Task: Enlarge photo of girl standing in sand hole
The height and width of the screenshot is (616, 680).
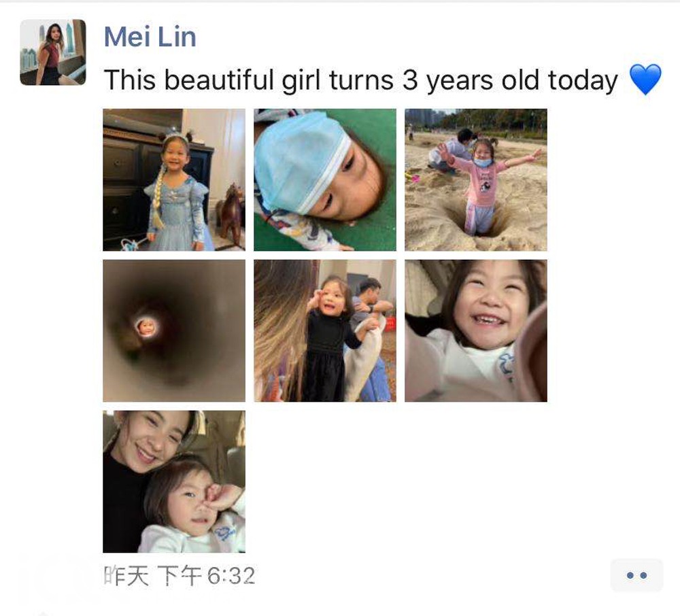Action: coord(476,179)
